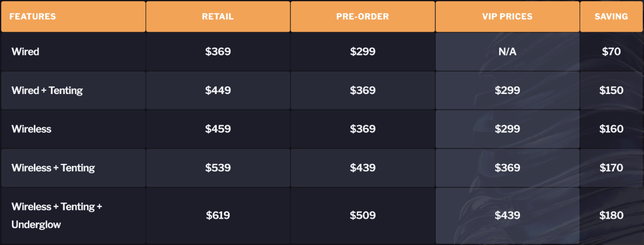Click the FEATURES column header

coord(33,17)
